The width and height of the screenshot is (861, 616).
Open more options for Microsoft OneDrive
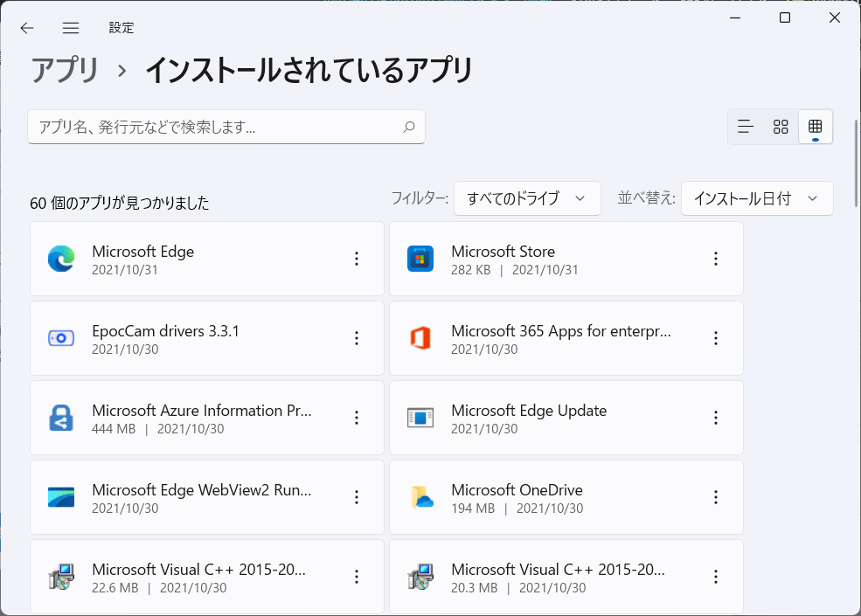tap(716, 497)
